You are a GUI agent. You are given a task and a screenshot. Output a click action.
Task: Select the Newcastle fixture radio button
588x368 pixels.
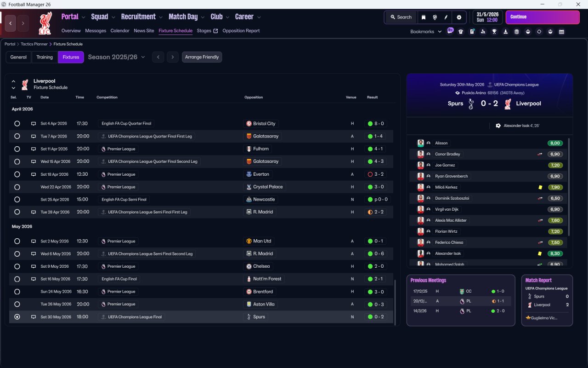(17, 200)
